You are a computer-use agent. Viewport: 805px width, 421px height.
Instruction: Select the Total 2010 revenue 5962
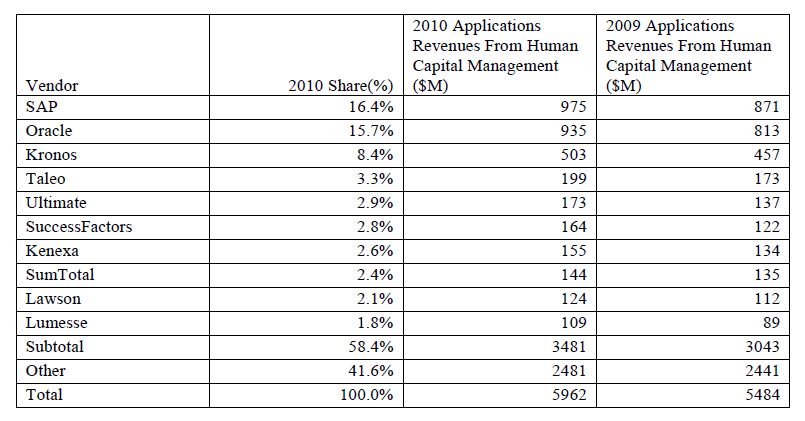point(573,395)
